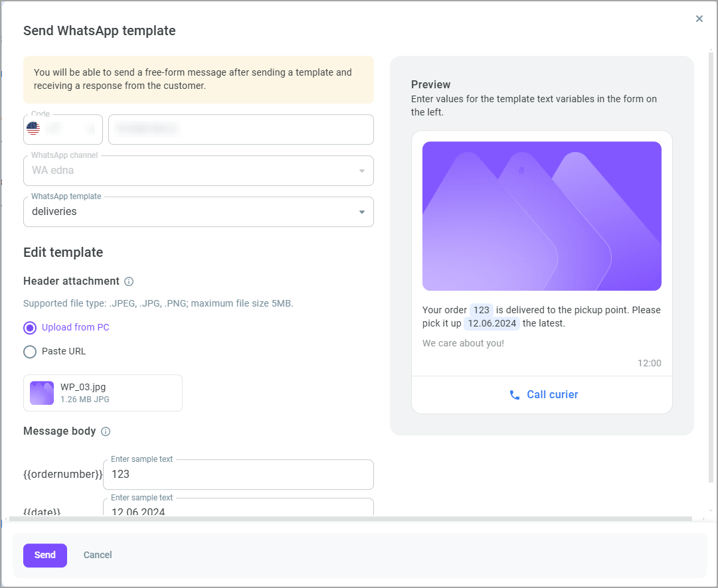This screenshot has width=718, height=588.
Task: Click the 12:00 timestamp in preview
Action: (650, 363)
